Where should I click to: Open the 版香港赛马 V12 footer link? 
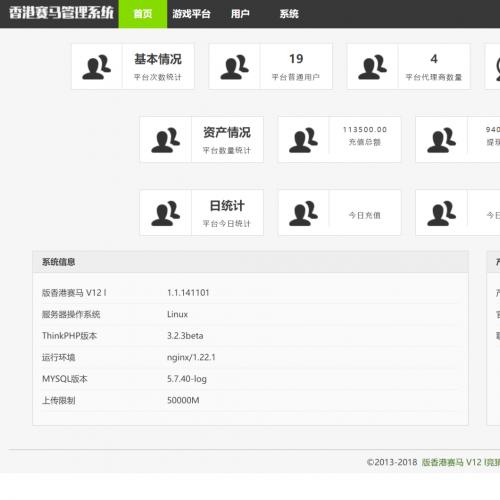point(461,462)
